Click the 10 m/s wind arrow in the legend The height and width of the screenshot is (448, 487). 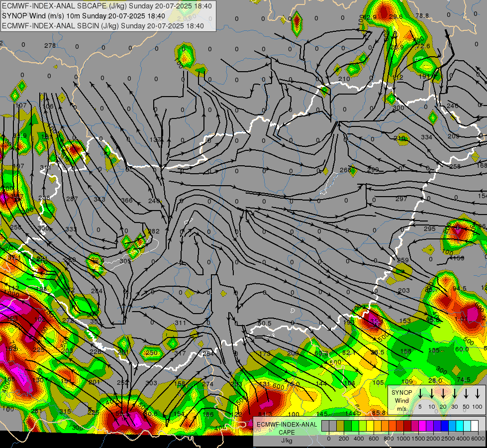(431, 394)
